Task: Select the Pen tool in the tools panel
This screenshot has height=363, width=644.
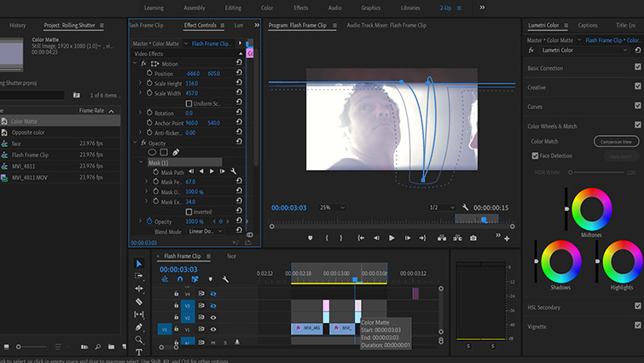Action: [x=139, y=326]
